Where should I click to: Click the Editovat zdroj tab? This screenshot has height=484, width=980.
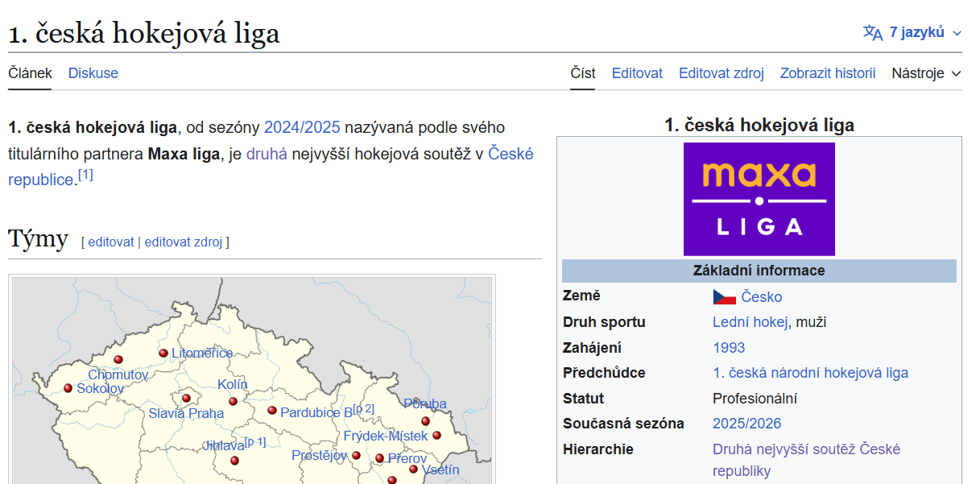tap(721, 73)
